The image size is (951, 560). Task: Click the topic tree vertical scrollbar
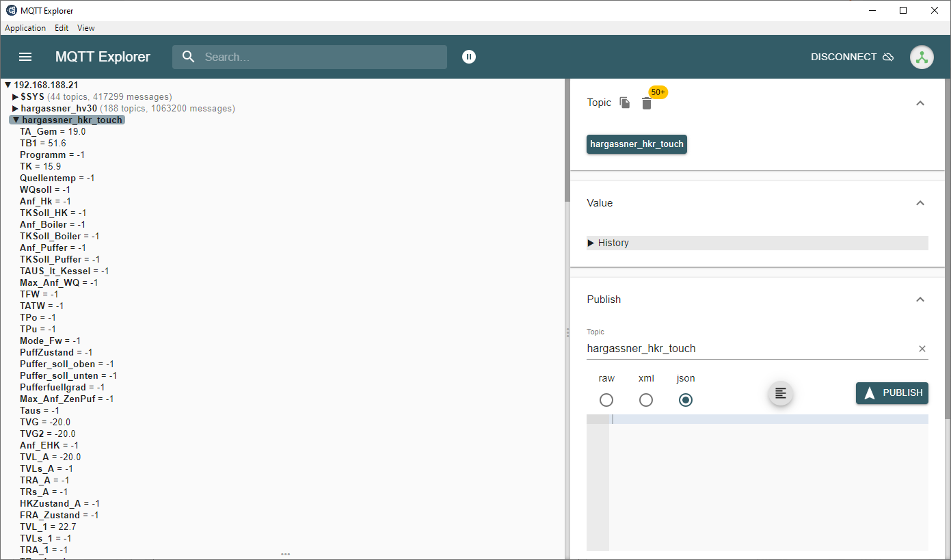click(x=567, y=141)
